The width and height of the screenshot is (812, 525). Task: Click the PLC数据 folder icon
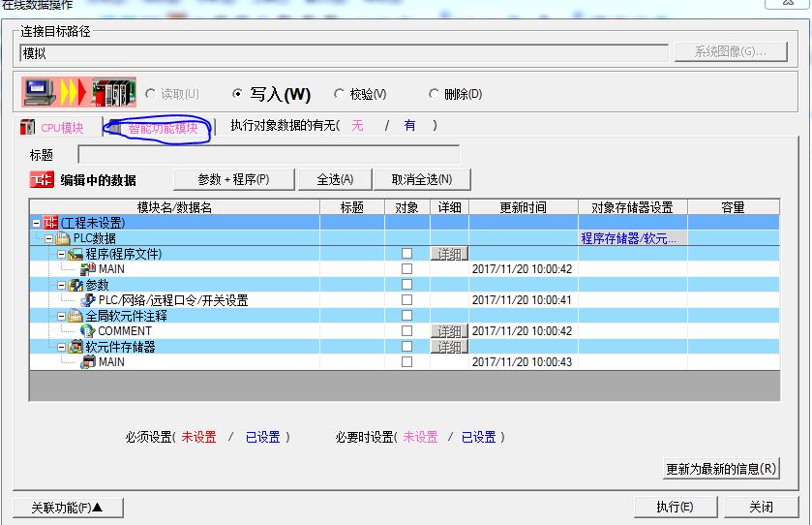coord(63,238)
